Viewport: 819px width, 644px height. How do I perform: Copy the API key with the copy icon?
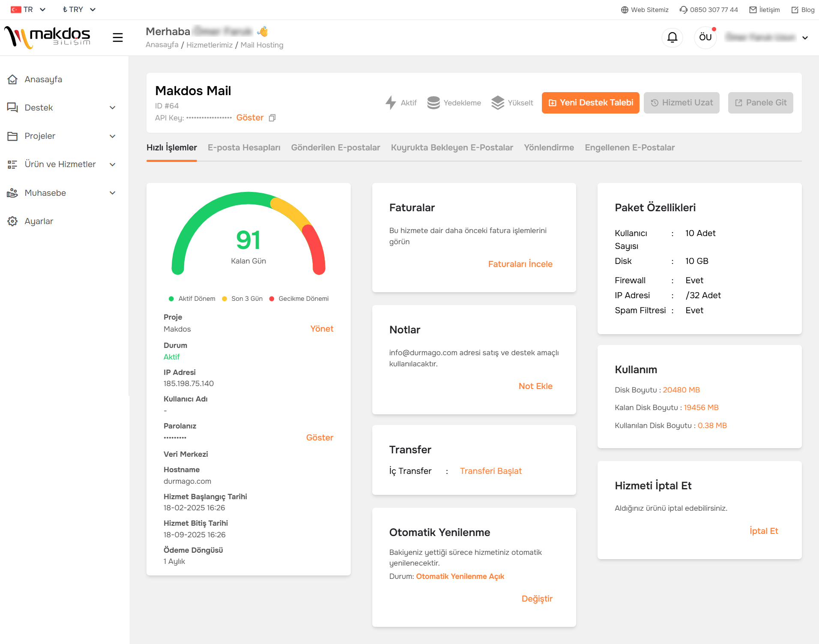pyautogui.click(x=272, y=118)
